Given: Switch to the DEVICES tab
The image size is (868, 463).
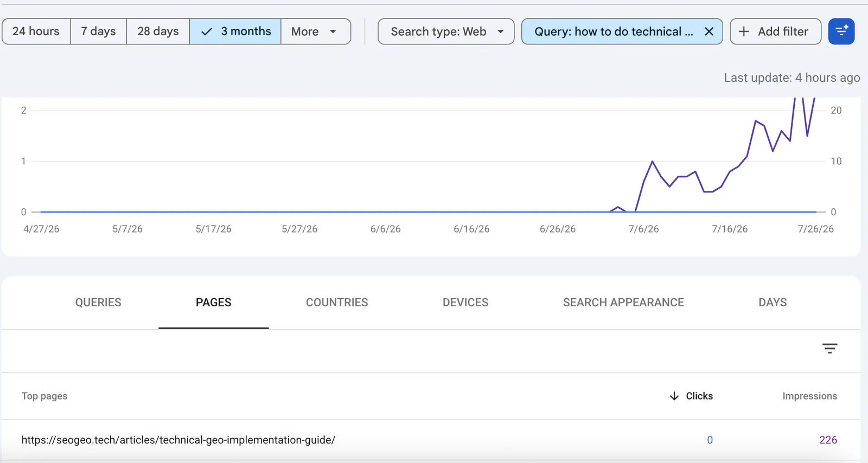Looking at the screenshot, I should coord(465,303).
